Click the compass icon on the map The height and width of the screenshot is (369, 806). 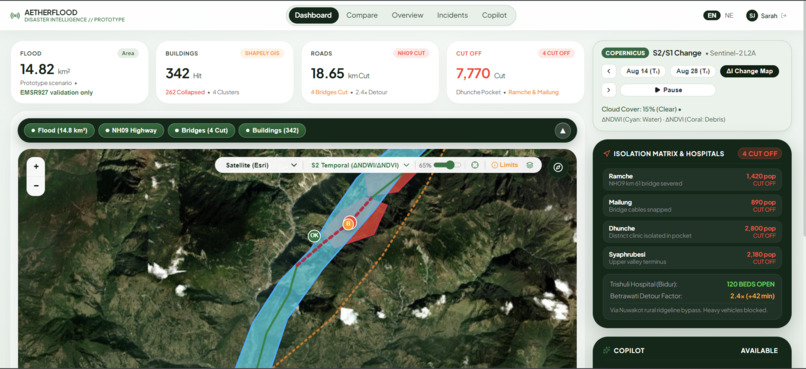pos(558,167)
